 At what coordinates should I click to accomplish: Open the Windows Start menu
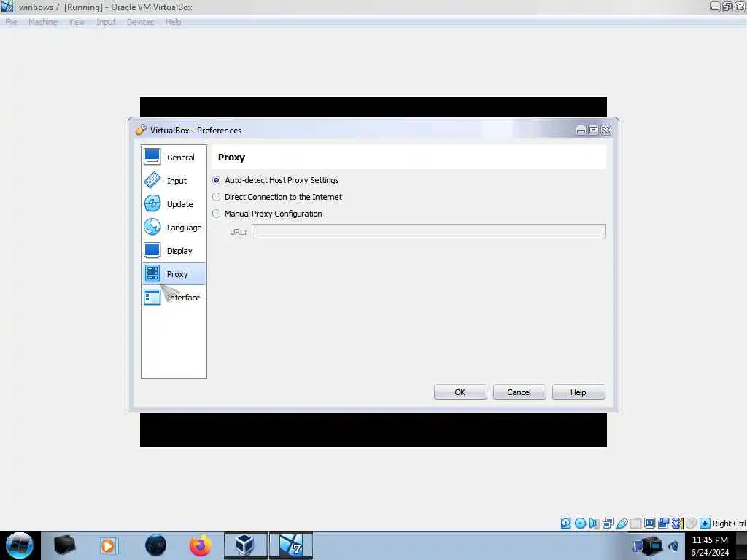[x=20, y=545]
